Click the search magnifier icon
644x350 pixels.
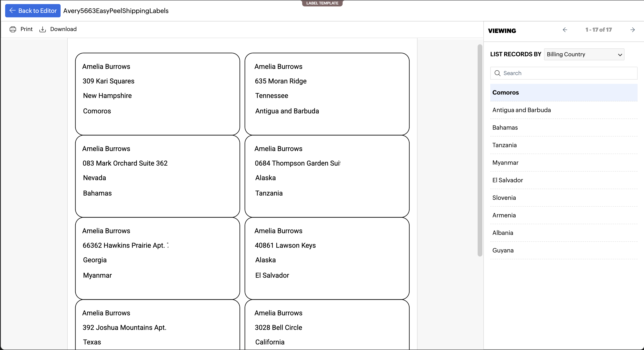point(497,73)
